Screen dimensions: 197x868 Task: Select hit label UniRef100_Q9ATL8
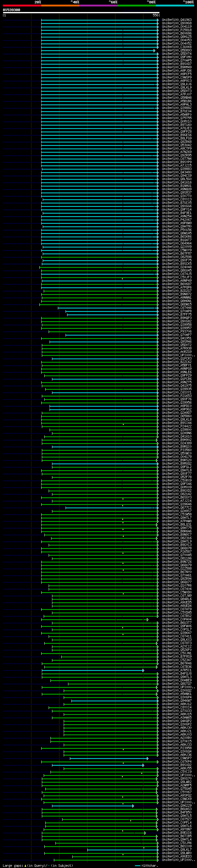pos(177,470)
